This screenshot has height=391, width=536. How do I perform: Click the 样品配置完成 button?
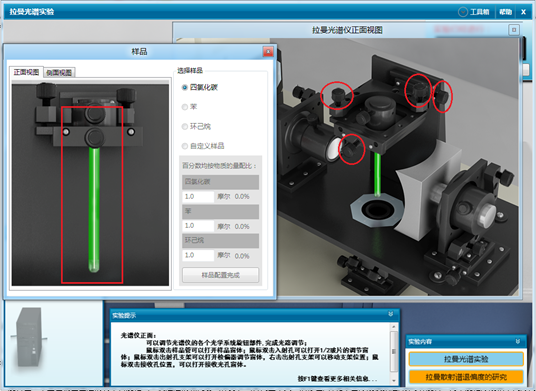coord(220,275)
